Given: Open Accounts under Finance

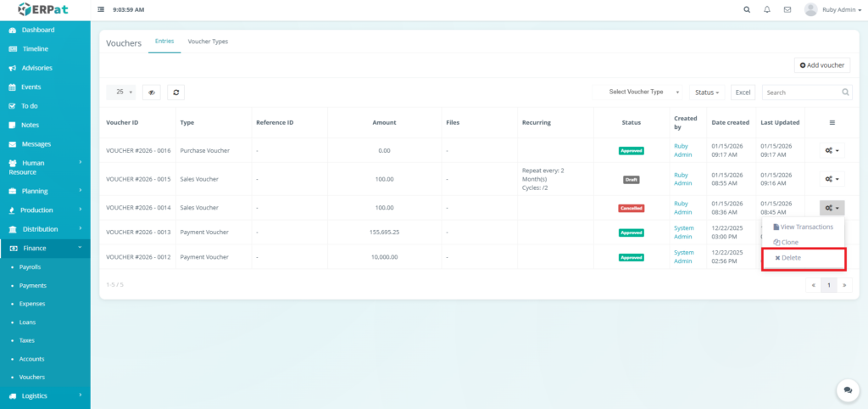Looking at the screenshot, I should (x=31, y=359).
